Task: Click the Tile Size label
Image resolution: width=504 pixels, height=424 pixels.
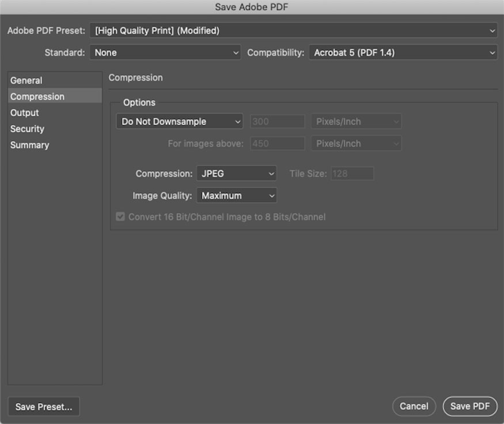Action: tap(308, 173)
